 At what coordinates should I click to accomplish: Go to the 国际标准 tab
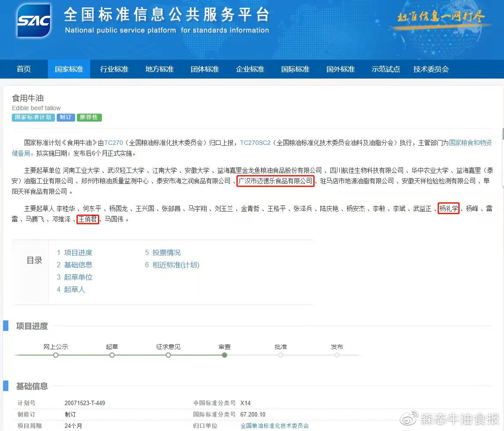[x=295, y=69]
